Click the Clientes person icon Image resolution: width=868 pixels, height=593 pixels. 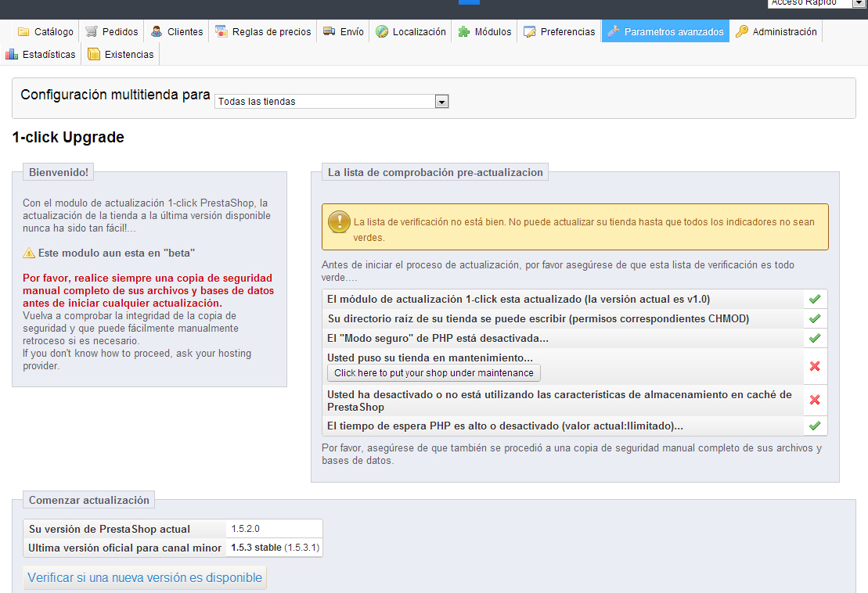tap(157, 31)
